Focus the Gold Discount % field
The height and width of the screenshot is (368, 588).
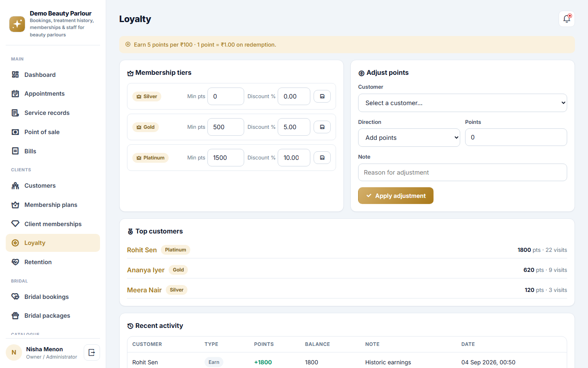click(294, 127)
